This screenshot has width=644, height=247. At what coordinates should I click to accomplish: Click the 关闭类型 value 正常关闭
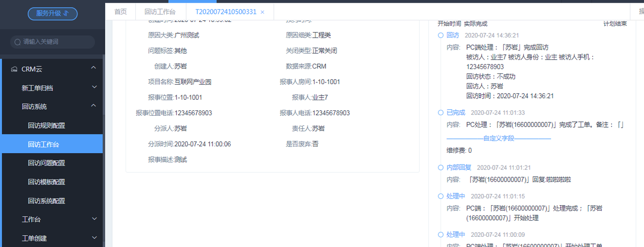(x=325, y=51)
